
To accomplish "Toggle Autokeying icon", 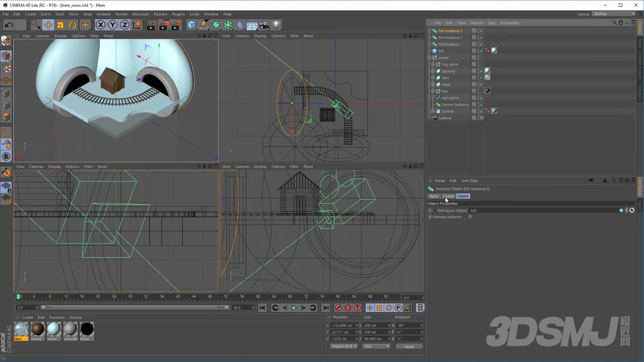I will [x=348, y=308].
